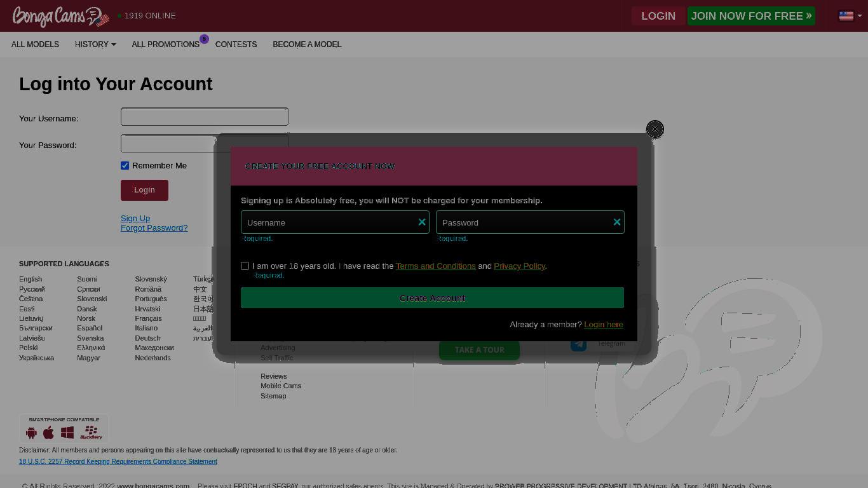Open the US flag language selector
Screen dimensions: 868x488
850,16
